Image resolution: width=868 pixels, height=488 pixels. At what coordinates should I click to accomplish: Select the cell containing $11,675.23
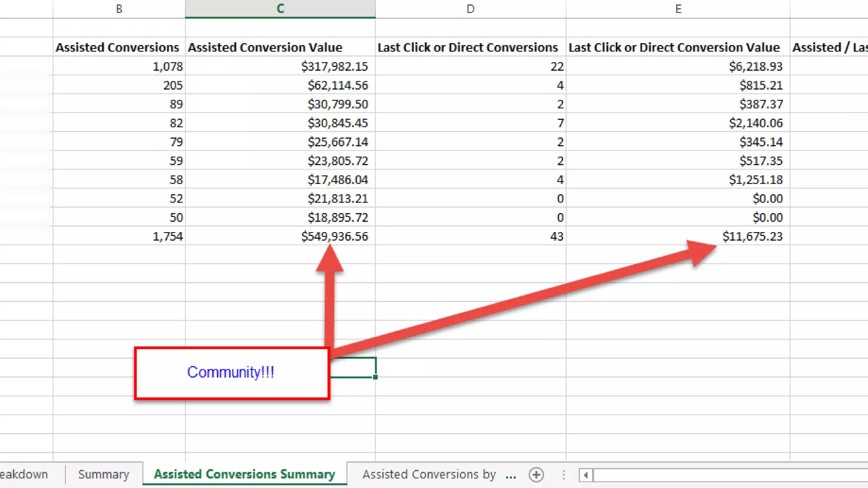[x=752, y=236]
